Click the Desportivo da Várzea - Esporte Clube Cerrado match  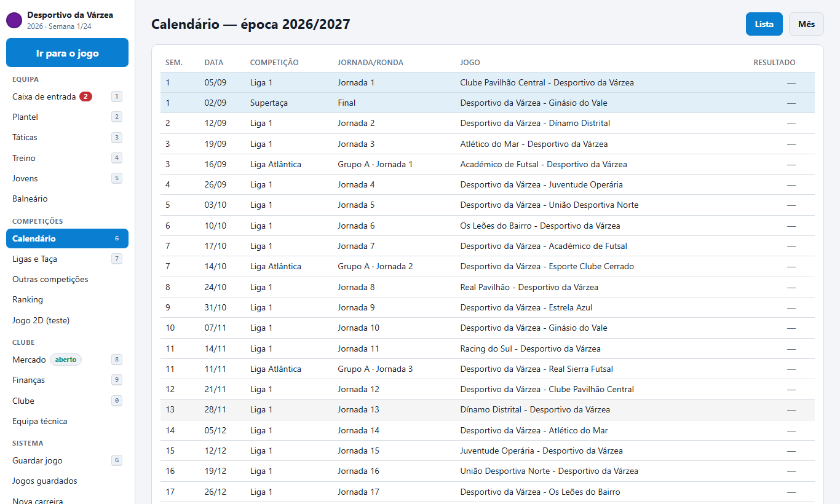[x=488, y=266]
